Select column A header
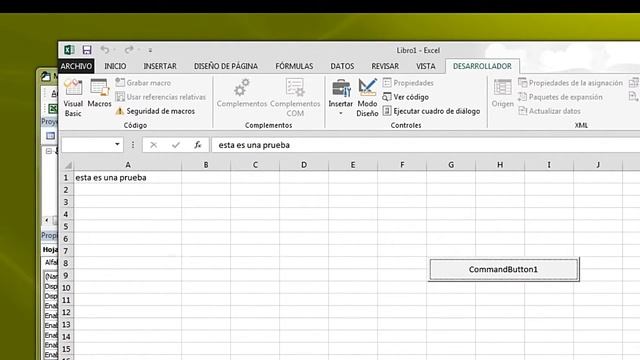Screen dimensions: 640x360 pyautogui.click(x=128, y=165)
